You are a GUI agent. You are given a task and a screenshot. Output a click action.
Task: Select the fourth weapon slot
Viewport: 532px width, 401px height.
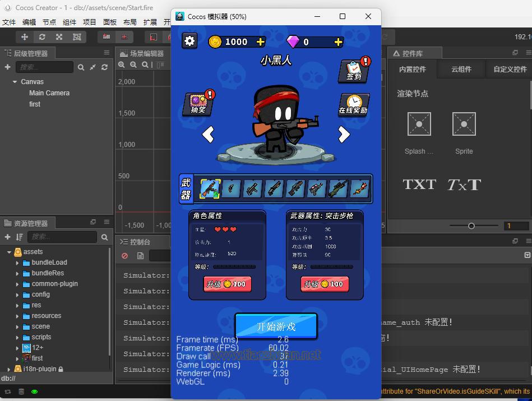click(274, 189)
